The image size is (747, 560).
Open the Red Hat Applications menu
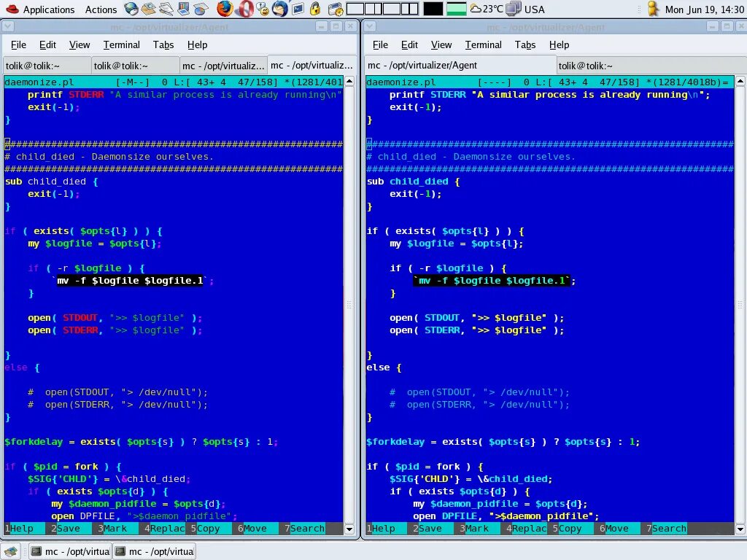pyautogui.click(x=41, y=9)
